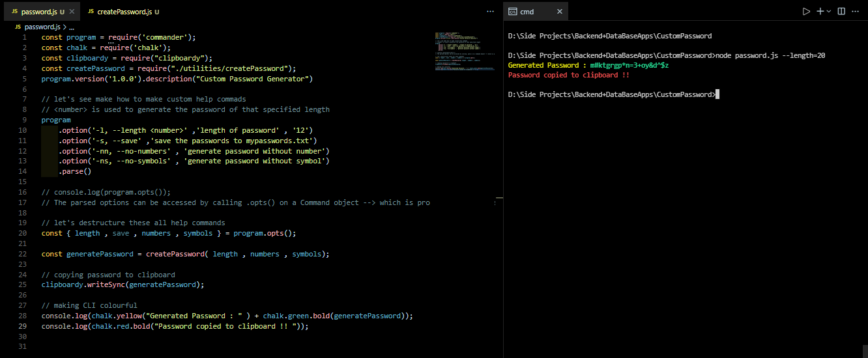Click the Run play icon in terminal toolbar

[x=806, y=12]
